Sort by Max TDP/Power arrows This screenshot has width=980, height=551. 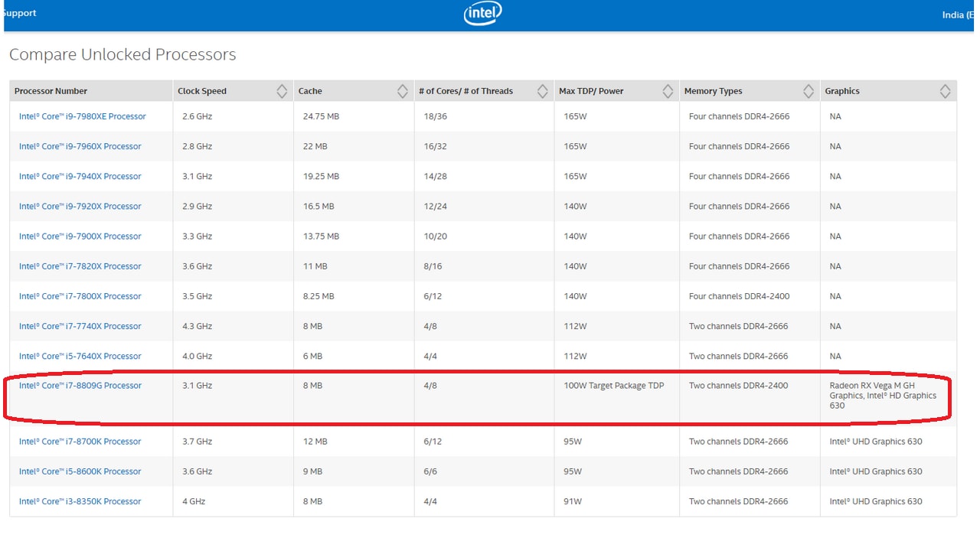tap(668, 91)
